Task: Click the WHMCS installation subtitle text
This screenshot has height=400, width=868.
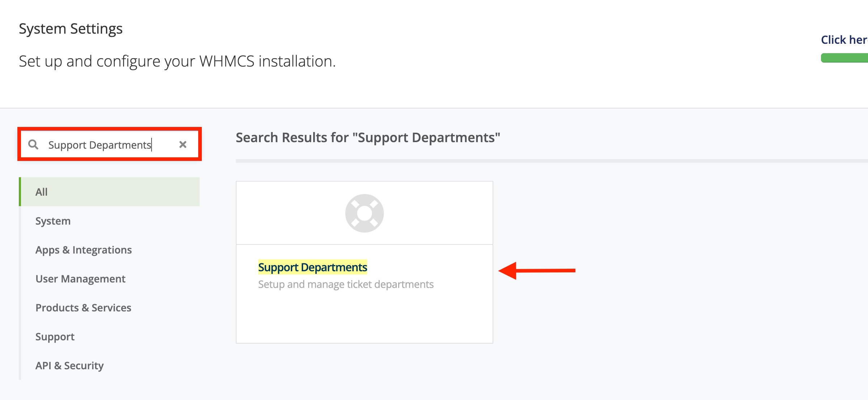Action: [x=177, y=61]
